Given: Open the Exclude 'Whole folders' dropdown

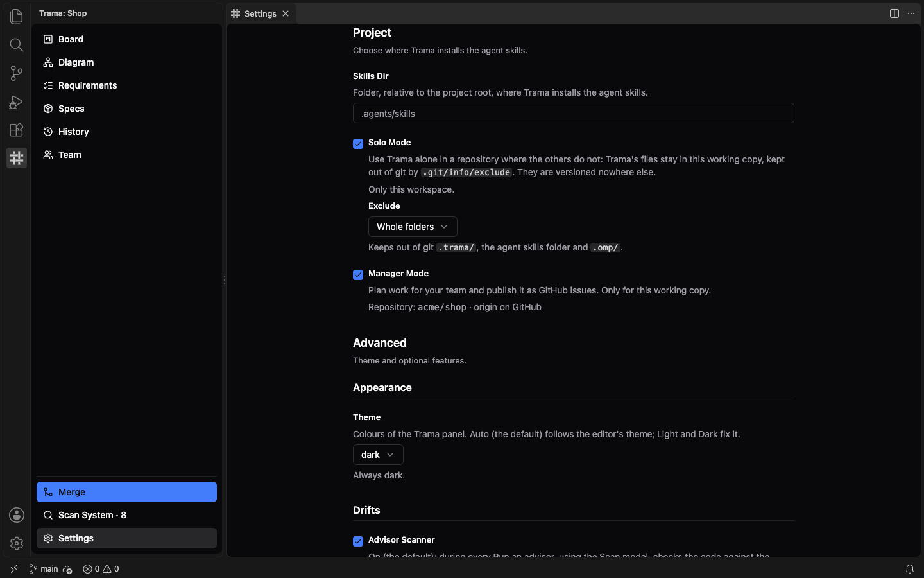Looking at the screenshot, I should [x=413, y=227].
